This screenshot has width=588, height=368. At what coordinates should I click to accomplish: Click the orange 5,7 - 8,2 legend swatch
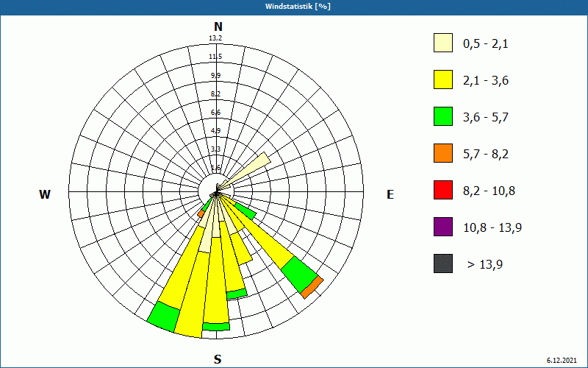pyautogui.click(x=443, y=153)
